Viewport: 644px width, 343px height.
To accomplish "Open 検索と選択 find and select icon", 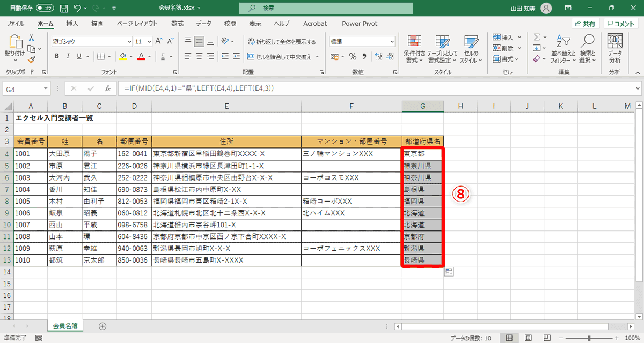I will tap(587, 48).
